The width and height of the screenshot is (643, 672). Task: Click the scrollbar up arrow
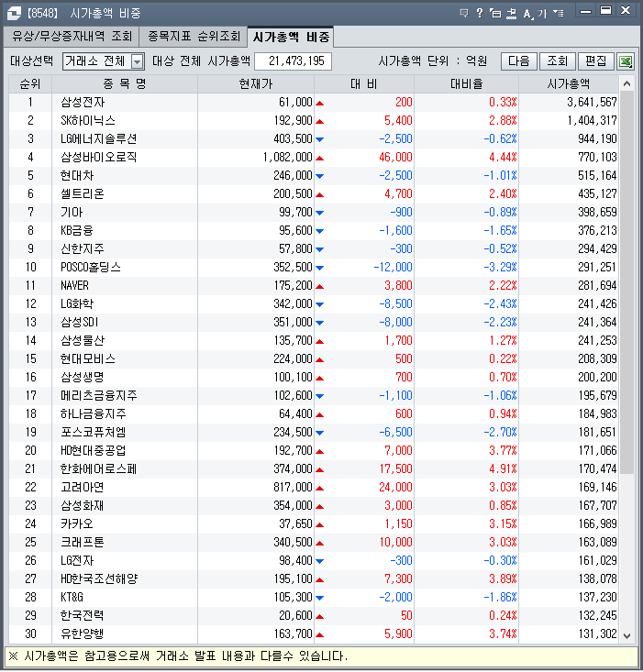(x=626, y=83)
